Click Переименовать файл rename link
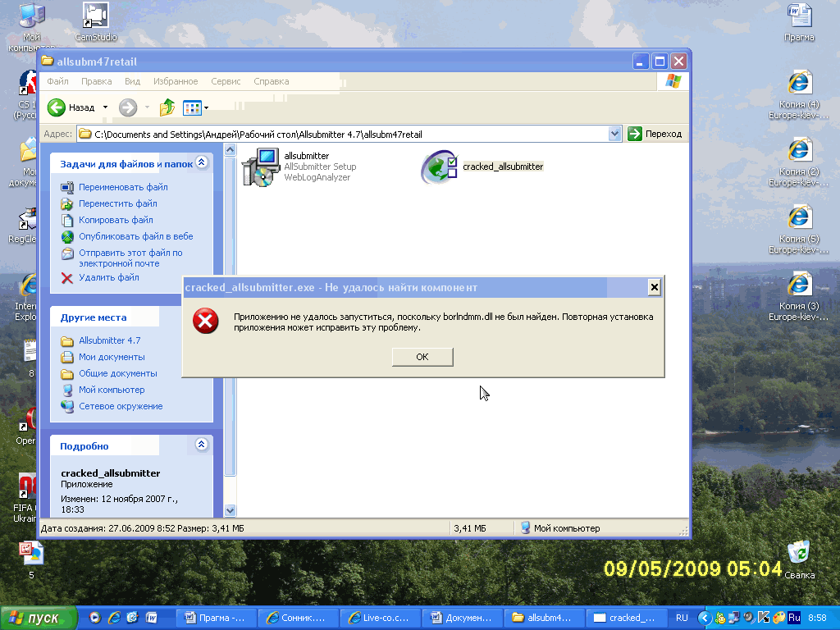Screen dimensions: 840x630 click(123, 187)
